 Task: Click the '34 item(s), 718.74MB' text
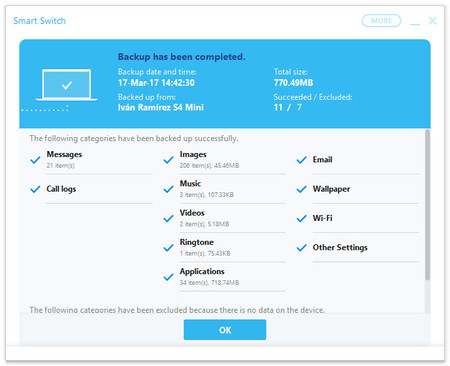click(x=209, y=283)
